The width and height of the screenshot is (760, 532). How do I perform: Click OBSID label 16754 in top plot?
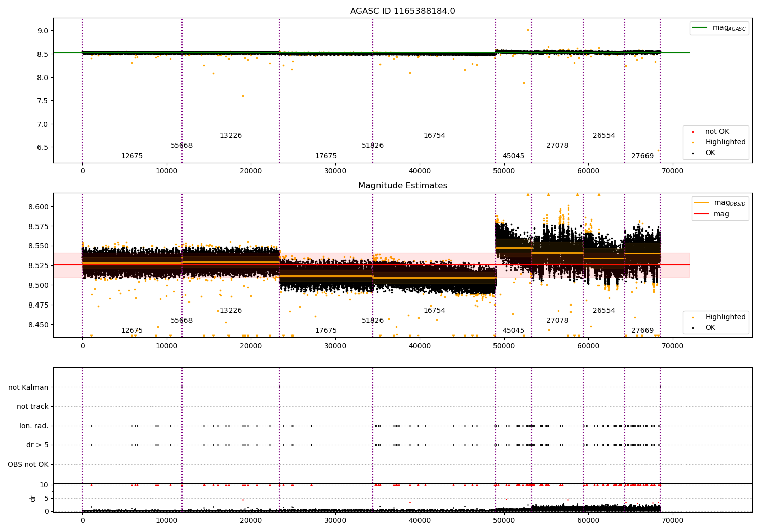point(434,136)
